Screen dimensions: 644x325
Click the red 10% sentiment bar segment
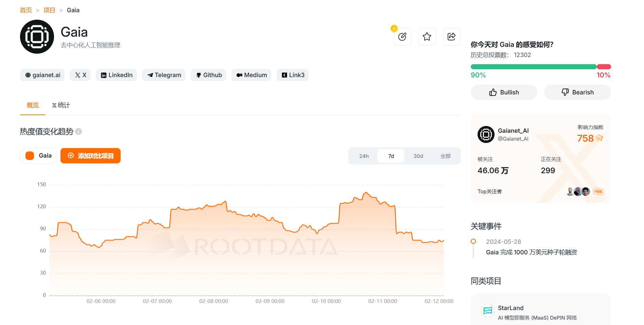[x=604, y=67]
